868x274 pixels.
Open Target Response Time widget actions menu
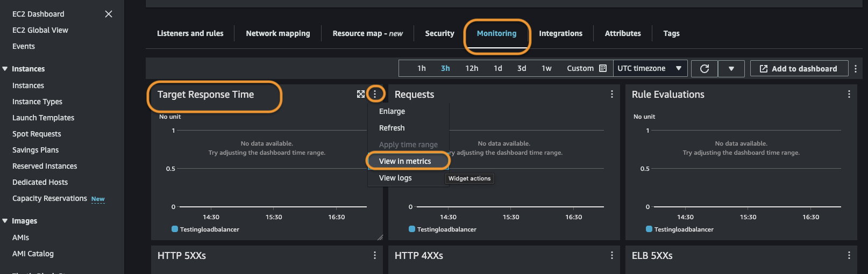pyautogui.click(x=375, y=94)
